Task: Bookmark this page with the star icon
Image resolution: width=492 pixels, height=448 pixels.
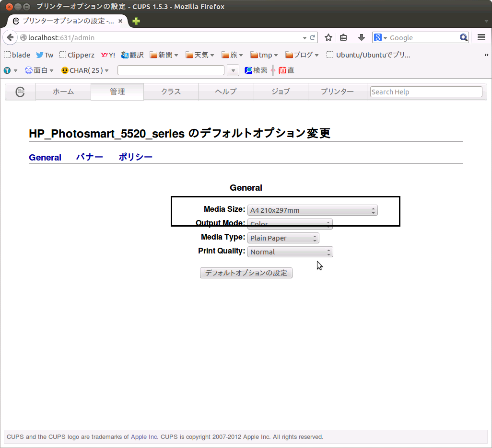Action: point(328,38)
